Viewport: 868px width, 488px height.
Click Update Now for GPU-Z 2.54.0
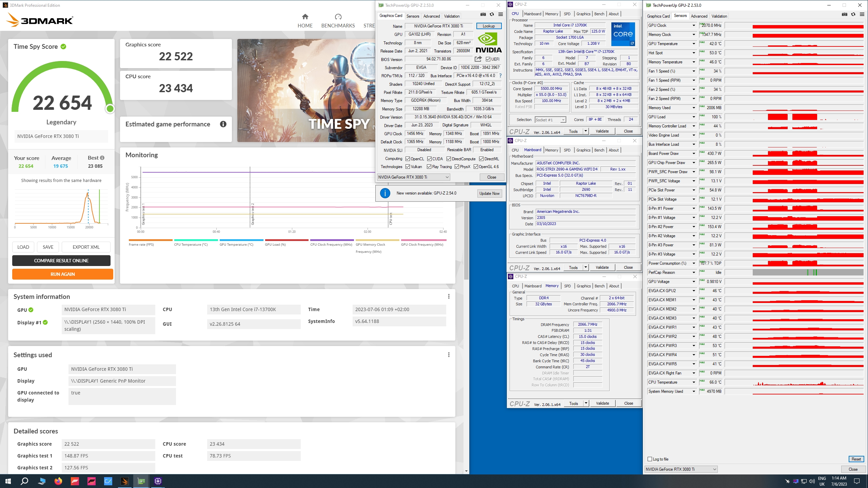pyautogui.click(x=489, y=194)
